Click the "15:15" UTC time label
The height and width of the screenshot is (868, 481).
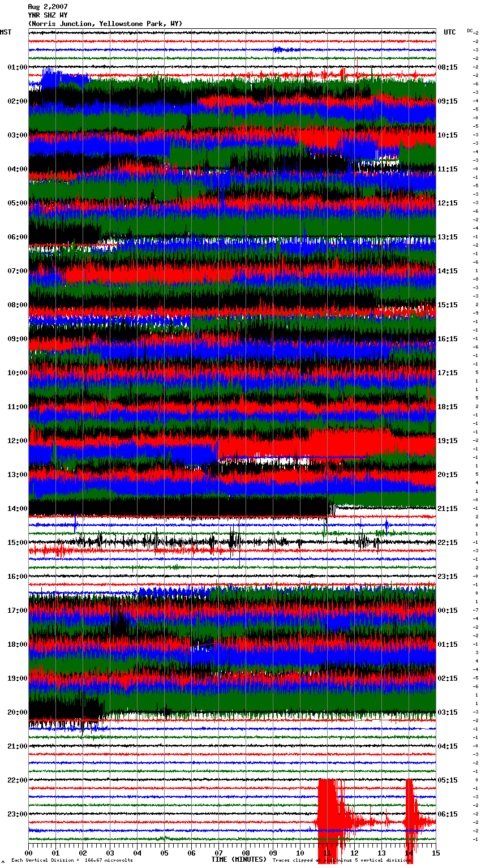click(448, 305)
